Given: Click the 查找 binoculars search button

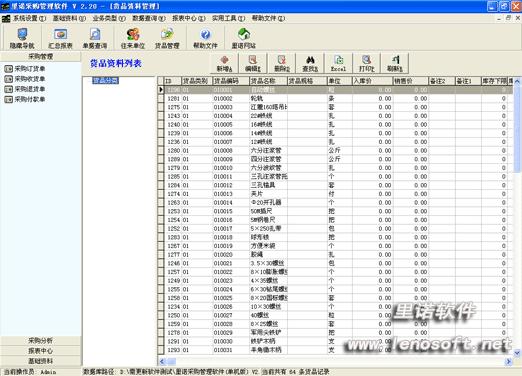Looking at the screenshot, I should tap(310, 63).
